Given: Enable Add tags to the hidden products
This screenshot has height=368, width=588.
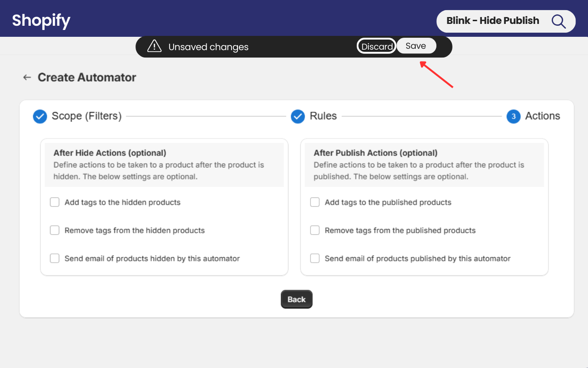Looking at the screenshot, I should coord(55,202).
